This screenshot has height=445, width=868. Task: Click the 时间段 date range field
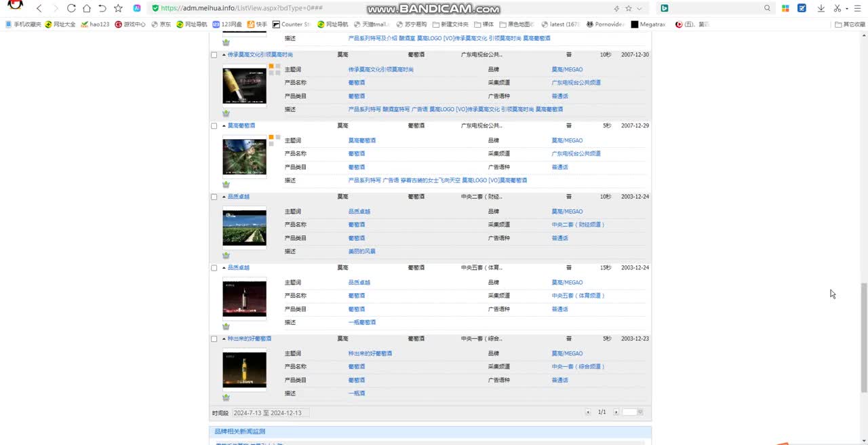click(270, 412)
